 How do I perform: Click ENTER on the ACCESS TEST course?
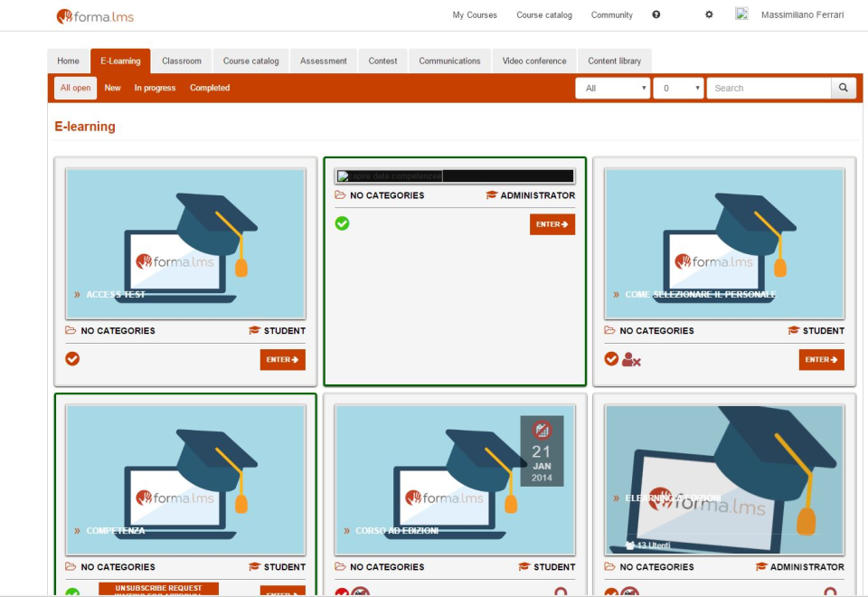pos(282,359)
